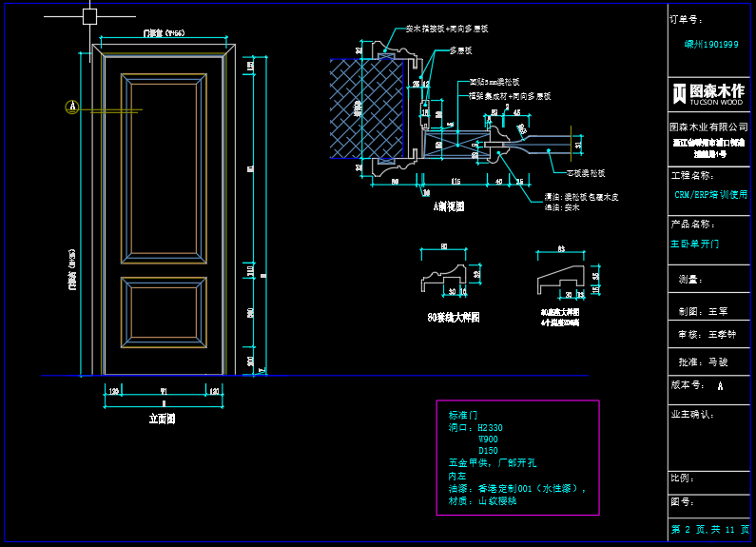
Task: Select the 材质：山纹樱桃 note line
Action: coord(482,500)
